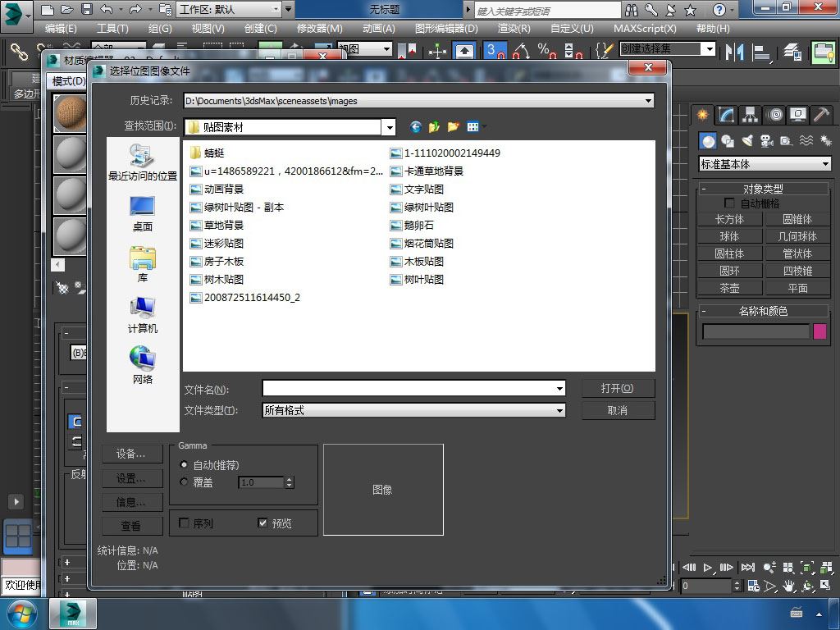Click the Align tool in main toolbar
The image size is (840, 630).
pos(760,52)
